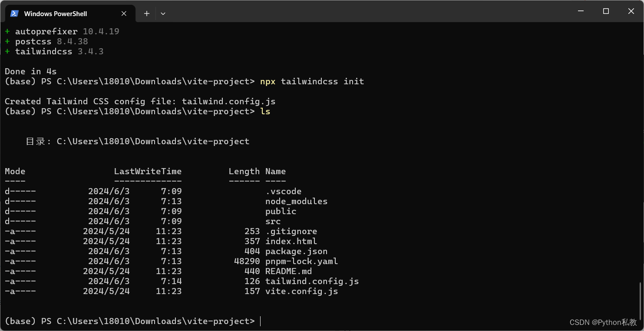
Task: Click 'pnpm-lock.yaml' in the file listing
Action: tap(301, 261)
